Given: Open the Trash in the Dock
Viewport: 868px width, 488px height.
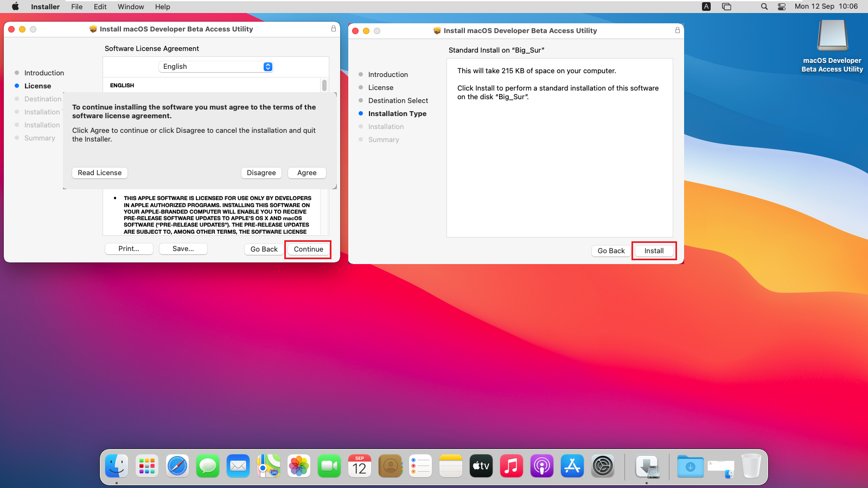Looking at the screenshot, I should pyautogui.click(x=751, y=466).
